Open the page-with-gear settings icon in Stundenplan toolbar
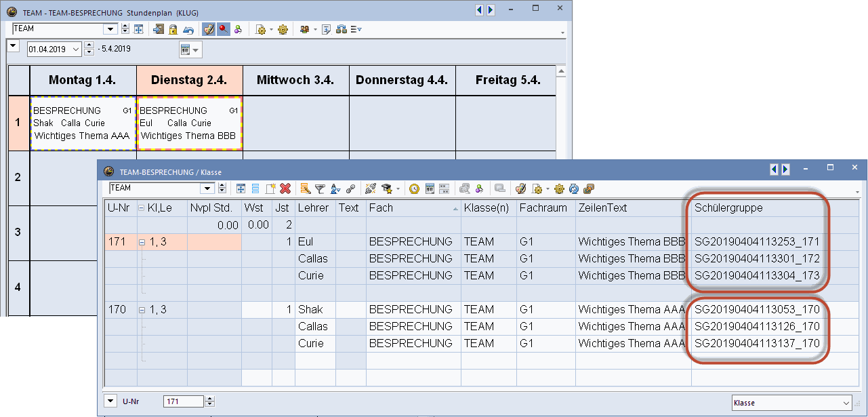The height and width of the screenshot is (417, 868). (x=260, y=29)
